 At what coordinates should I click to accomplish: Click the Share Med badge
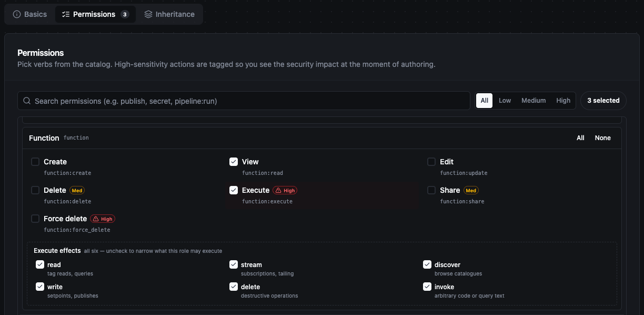[x=471, y=190]
